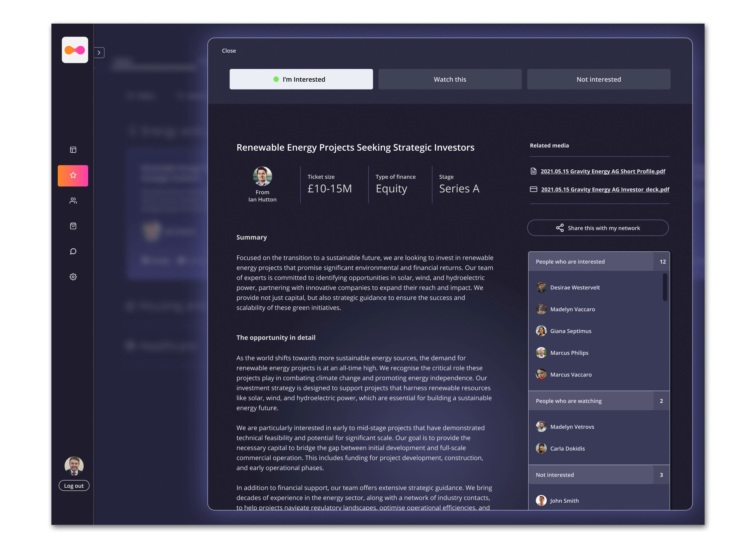Open the Gravity Energy AG Short Profile.pdf link
The width and height of the screenshot is (756, 549).
click(x=603, y=171)
